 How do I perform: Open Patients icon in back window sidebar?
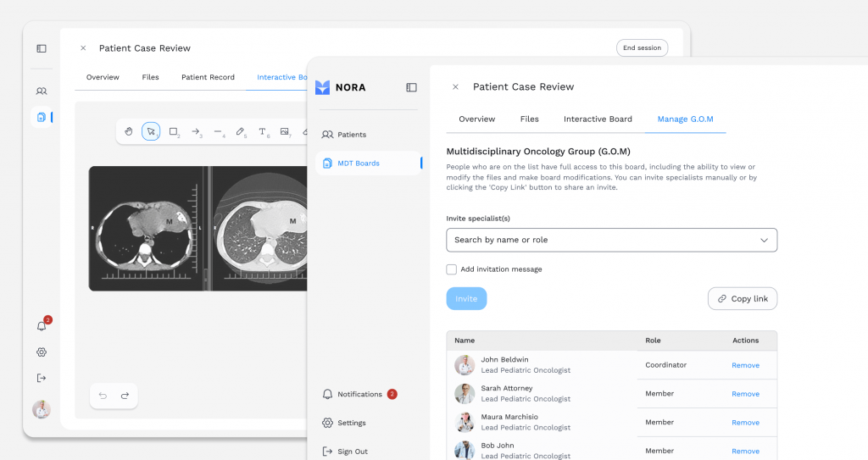[x=42, y=91]
